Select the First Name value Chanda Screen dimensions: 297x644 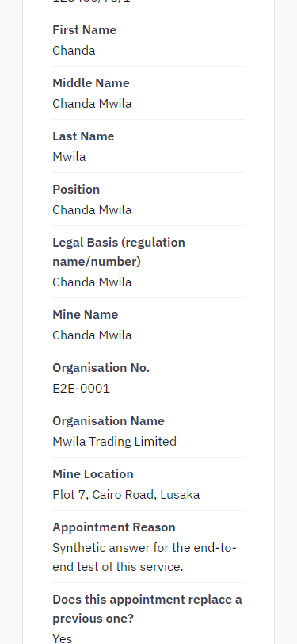tap(74, 51)
